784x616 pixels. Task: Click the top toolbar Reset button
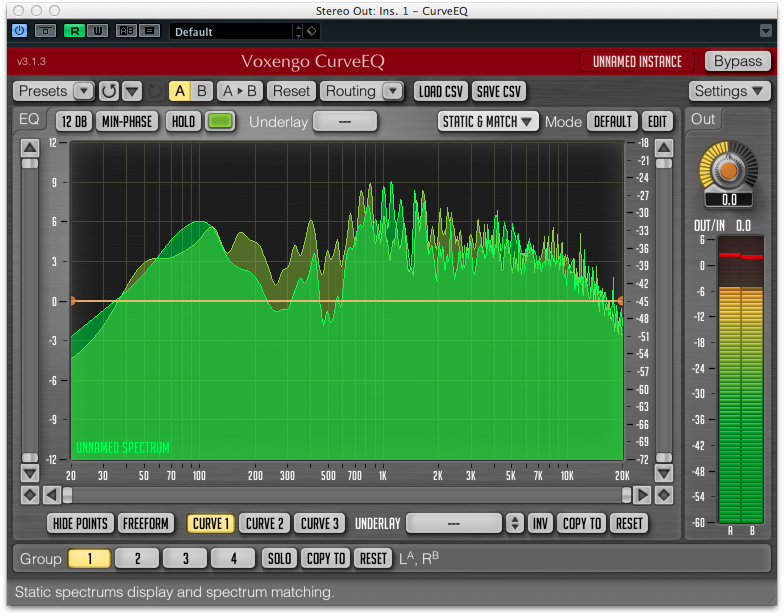(291, 92)
